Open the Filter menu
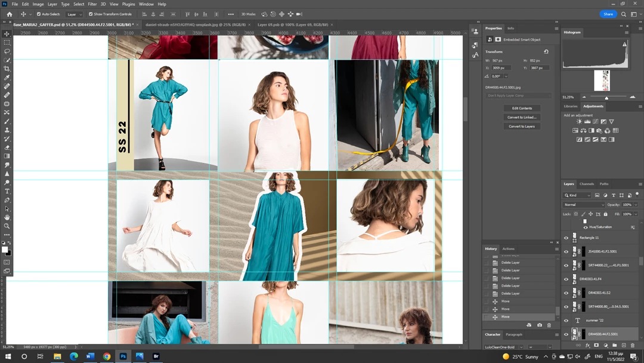This screenshot has width=644, height=363. pyautogui.click(x=92, y=4)
